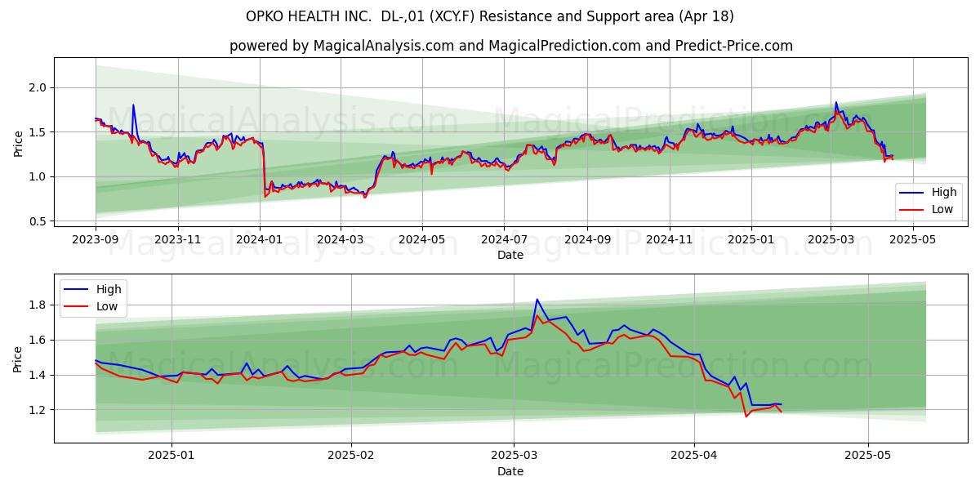Click the '1.6' price tick on bottom chart
This screenshot has width=980, height=490.
[x=39, y=340]
